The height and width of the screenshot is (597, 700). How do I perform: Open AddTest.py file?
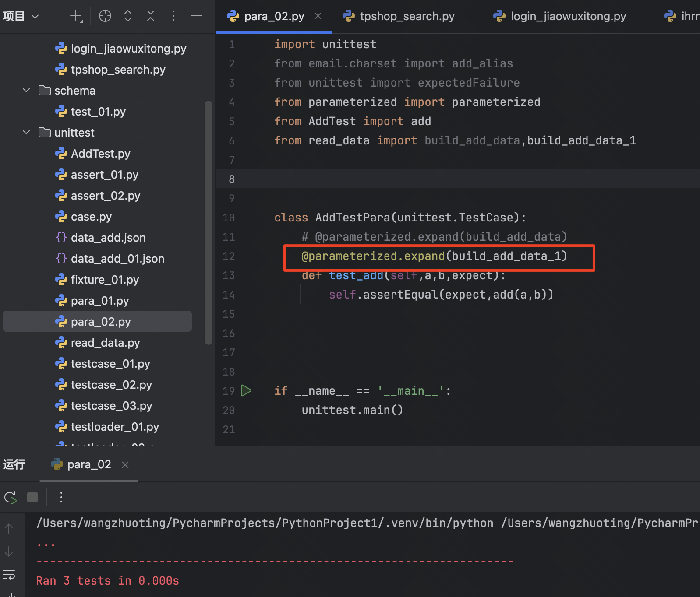[92, 154]
